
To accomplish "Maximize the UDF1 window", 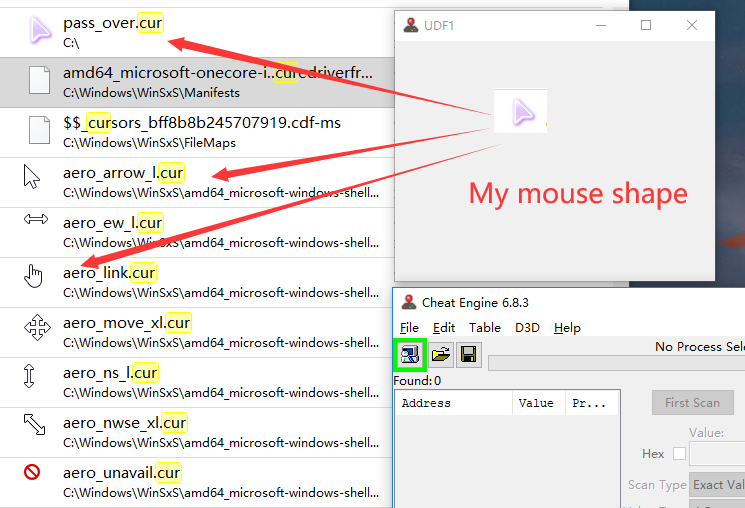I will pos(646,25).
